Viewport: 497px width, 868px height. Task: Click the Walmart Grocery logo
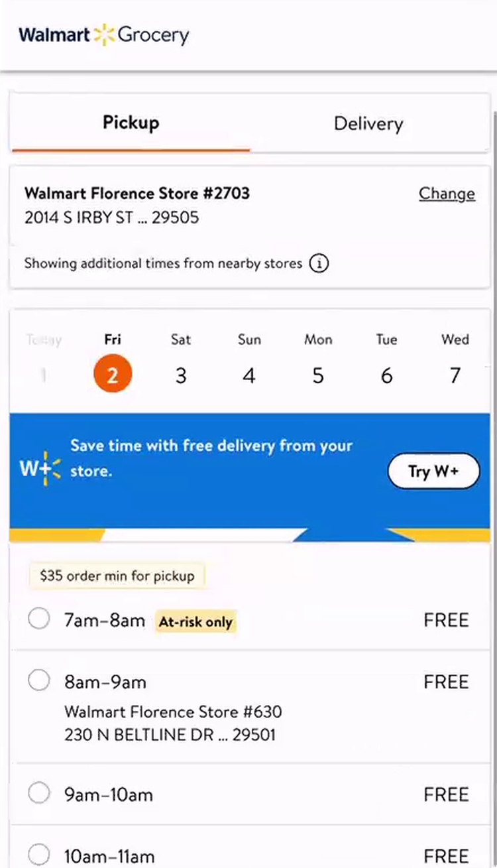(x=104, y=34)
